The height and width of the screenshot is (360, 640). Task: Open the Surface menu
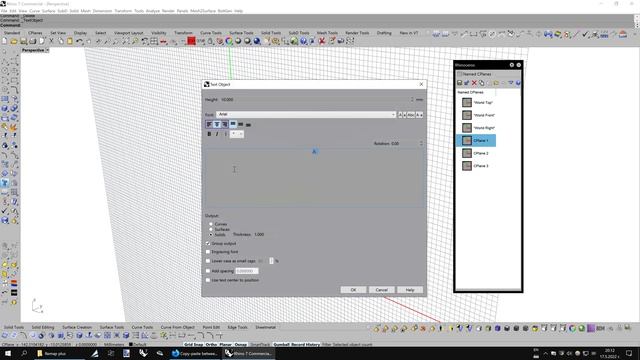49,11
